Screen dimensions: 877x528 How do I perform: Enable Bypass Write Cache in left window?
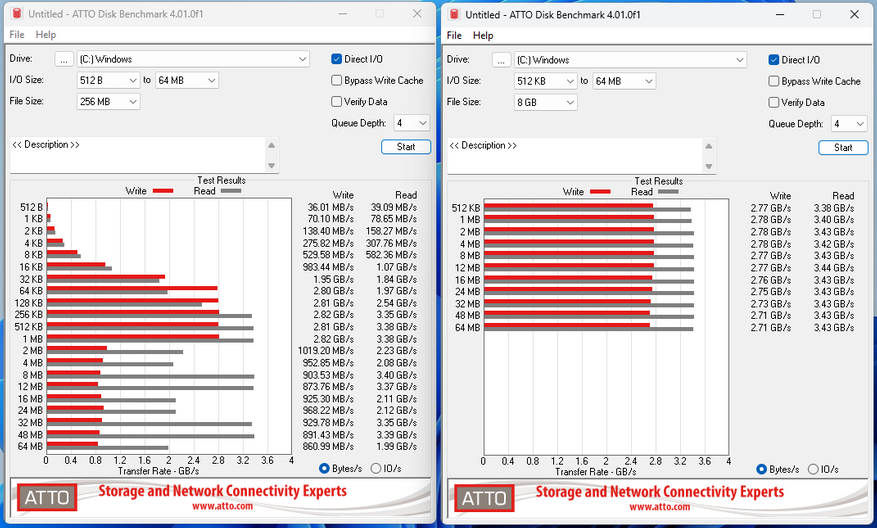(337, 81)
